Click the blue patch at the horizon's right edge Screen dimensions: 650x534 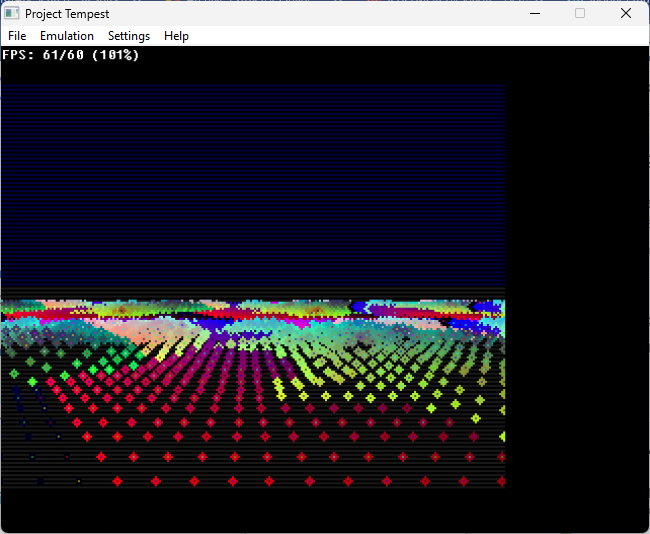(487, 307)
